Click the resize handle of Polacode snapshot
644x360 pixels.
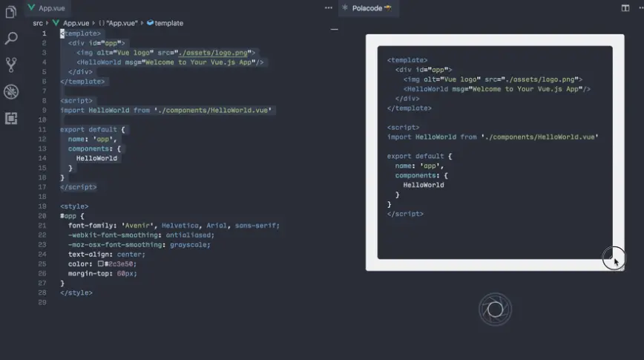(614, 258)
